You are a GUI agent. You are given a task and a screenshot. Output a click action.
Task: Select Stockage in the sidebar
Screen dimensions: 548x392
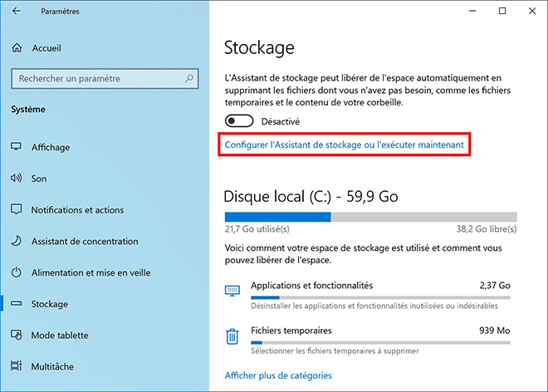[x=49, y=304]
